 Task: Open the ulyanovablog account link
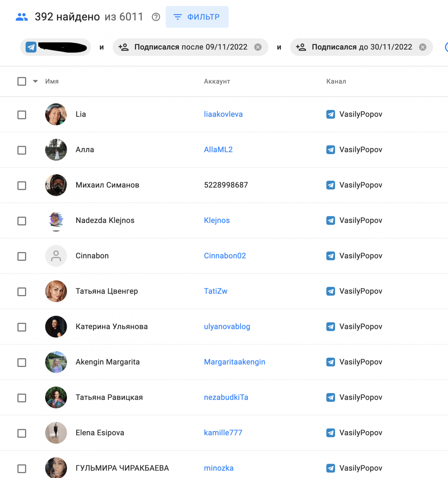(227, 327)
